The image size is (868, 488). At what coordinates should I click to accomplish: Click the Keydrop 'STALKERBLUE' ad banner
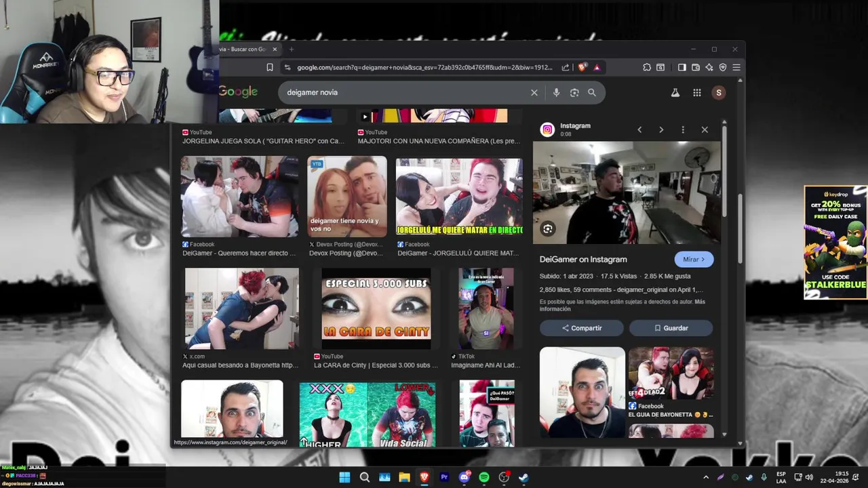point(835,242)
